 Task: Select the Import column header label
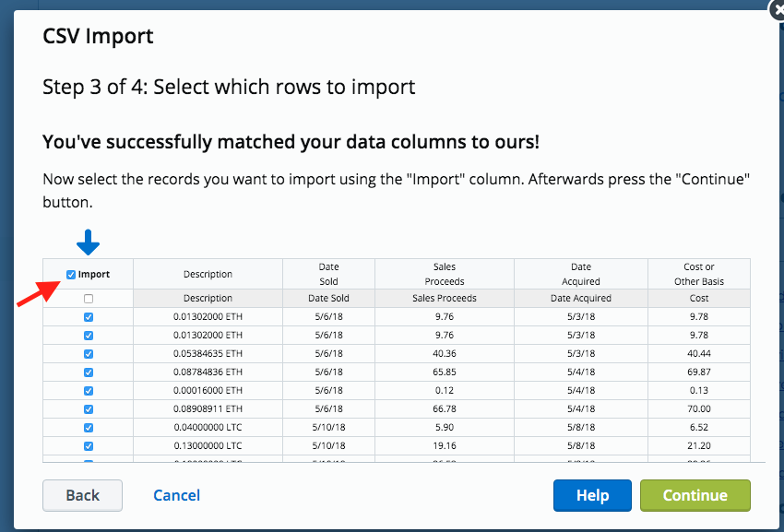click(x=94, y=274)
